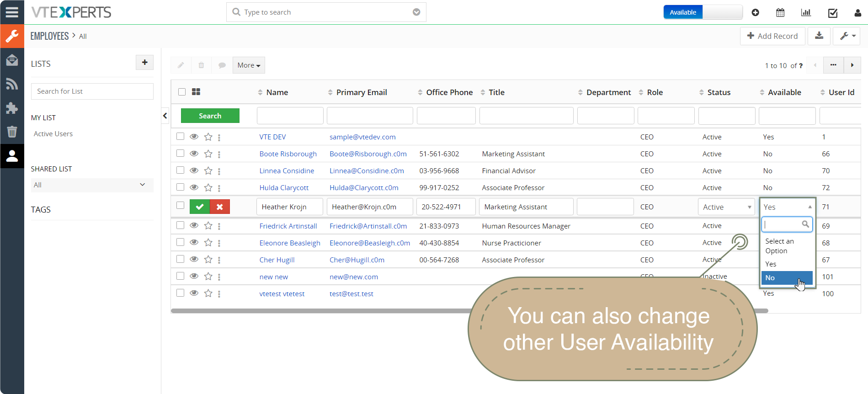This screenshot has width=868, height=394.
Task: Save inline edit with green checkmark
Action: [200, 207]
